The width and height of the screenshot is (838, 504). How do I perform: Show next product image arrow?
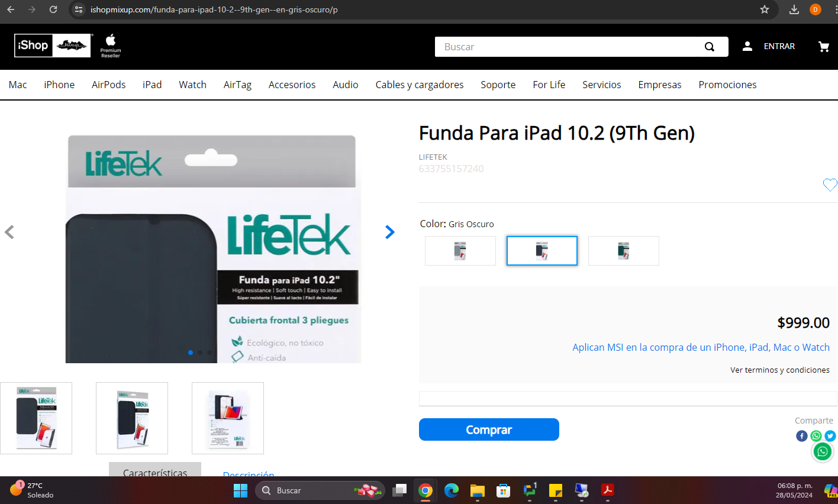click(x=389, y=232)
